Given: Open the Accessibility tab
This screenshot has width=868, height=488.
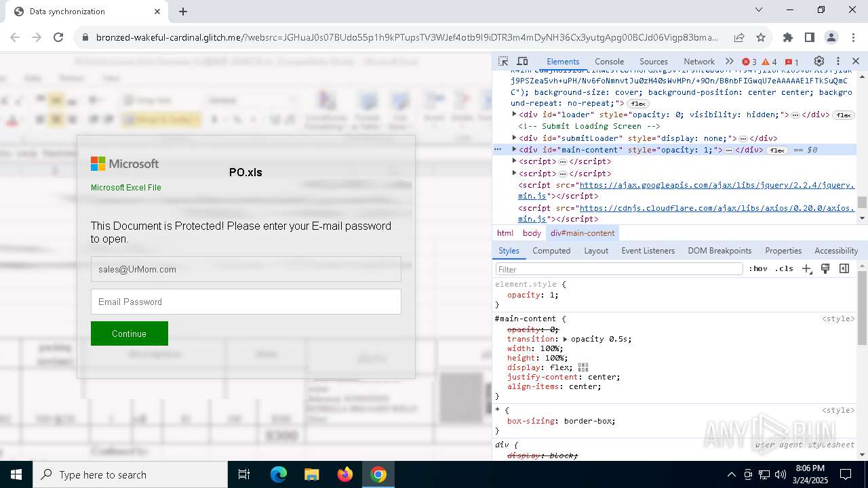Looking at the screenshot, I should pyautogui.click(x=836, y=251).
